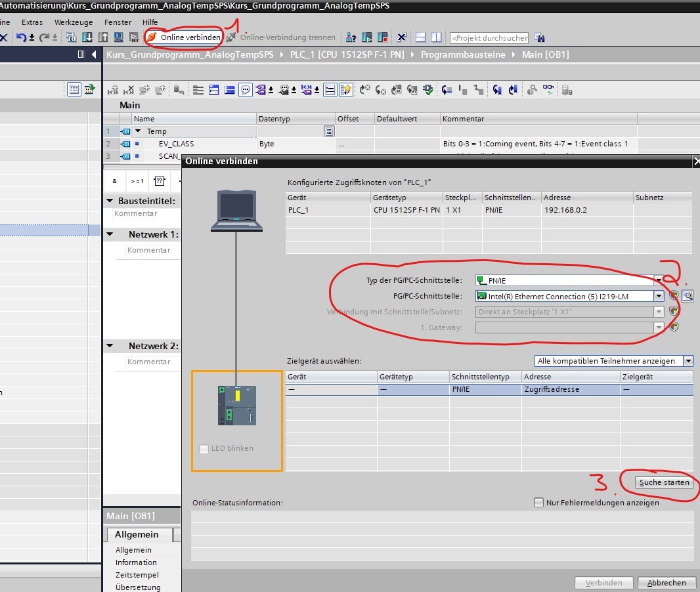The height and width of the screenshot is (592, 700).
Task: Open Typ der PG/PC-Schnittstelle dropdown
Action: (658, 281)
